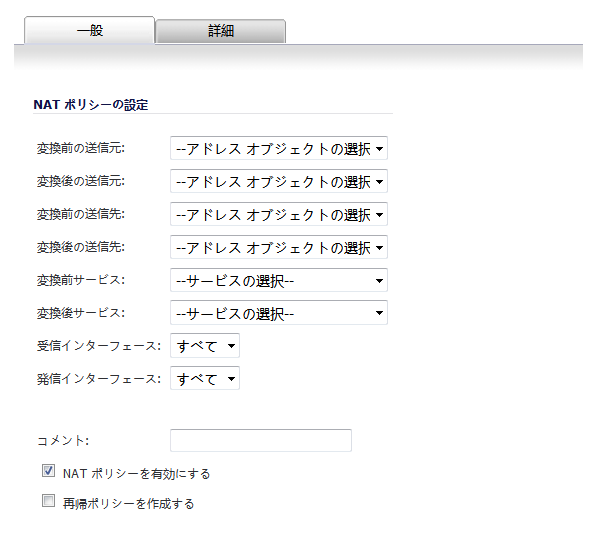The width and height of the screenshot is (593, 535).
Task: Expand the 発信インターフェース dropdown showing すべて
Action: click(x=205, y=378)
